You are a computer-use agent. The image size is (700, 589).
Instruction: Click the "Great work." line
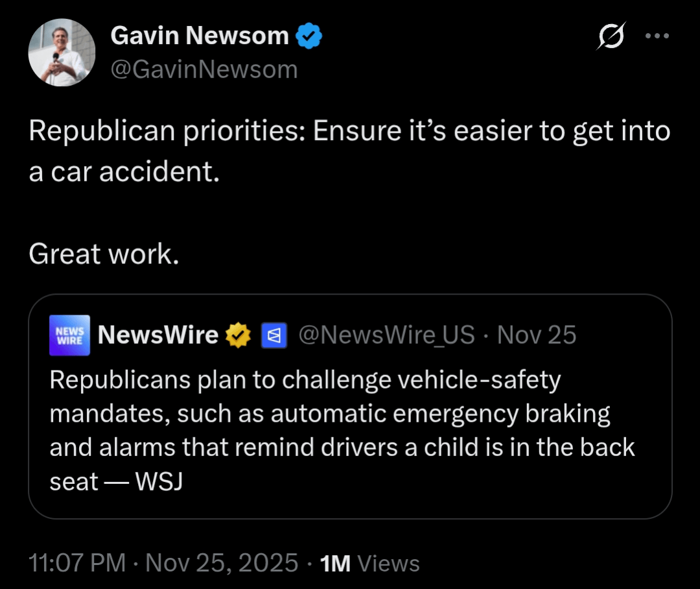pyautogui.click(x=104, y=254)
